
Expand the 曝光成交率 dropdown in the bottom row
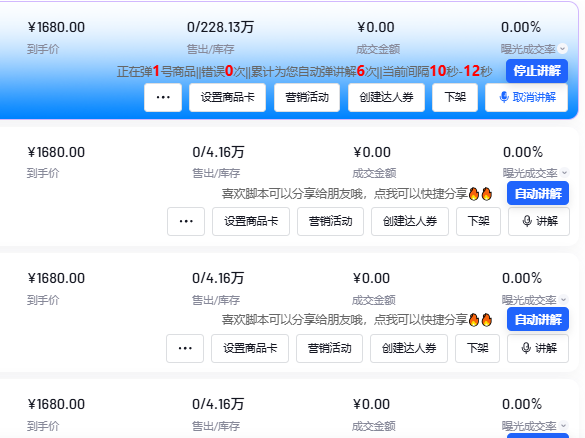(x=563, y=425)
